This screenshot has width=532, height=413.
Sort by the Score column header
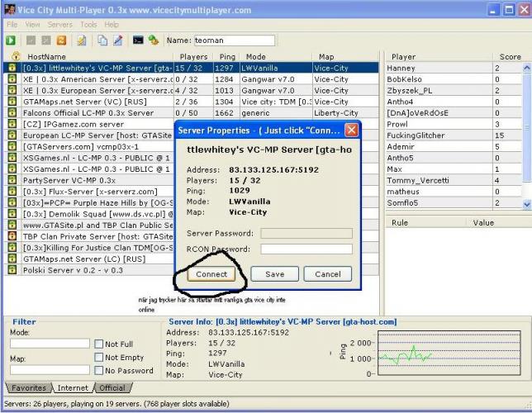[x=510, y=57]
